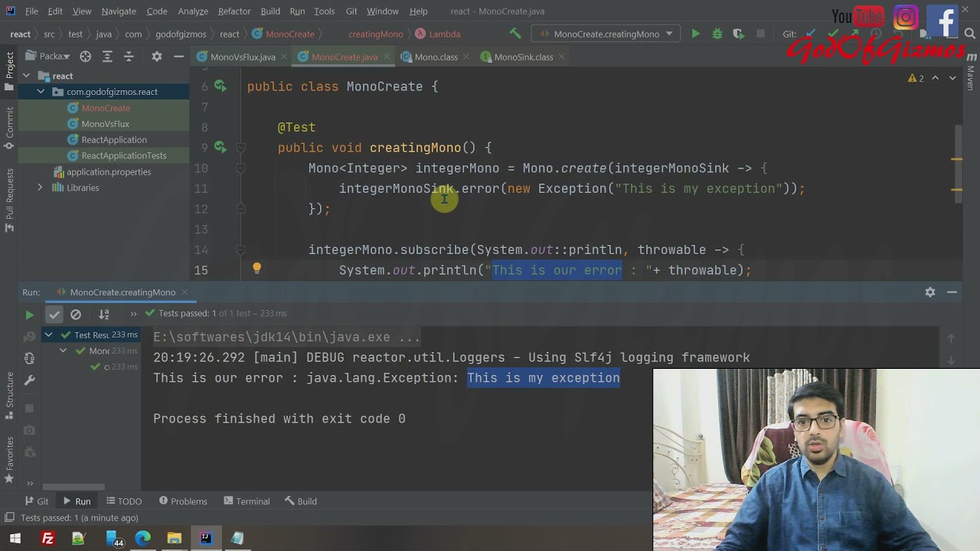The width and height of the screenshot is (980, 551).
Task: Open the Problems tool window
Action: (183, 501)
